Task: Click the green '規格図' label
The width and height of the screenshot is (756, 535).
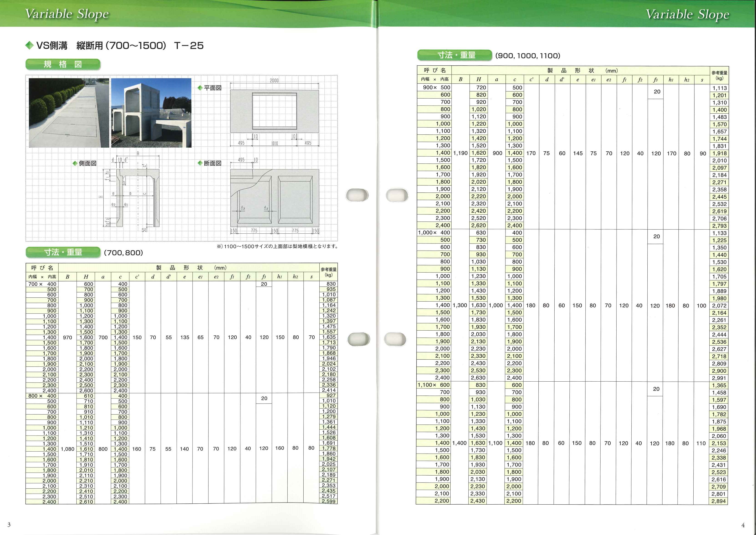Action: 63,64
